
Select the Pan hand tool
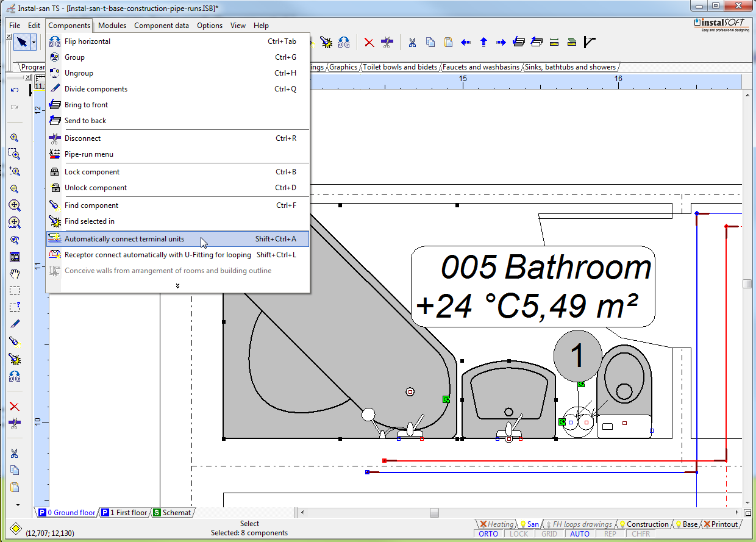click(x=15, y=274)
